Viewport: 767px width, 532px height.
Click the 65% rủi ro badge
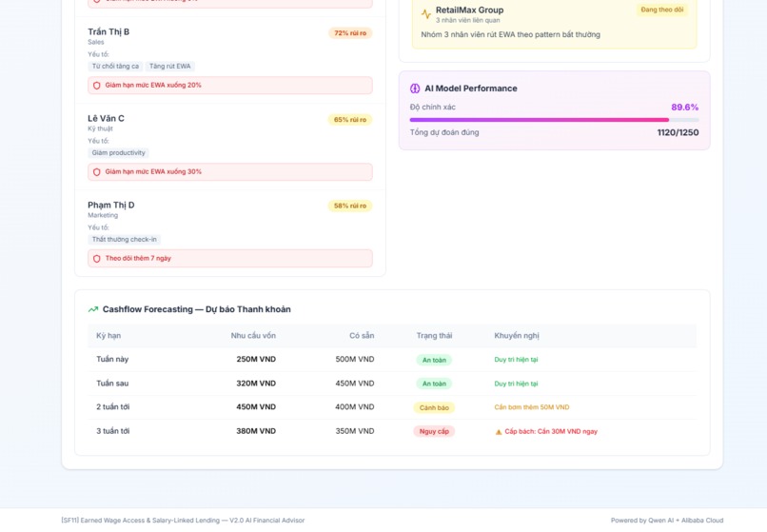tap(350, 120)
